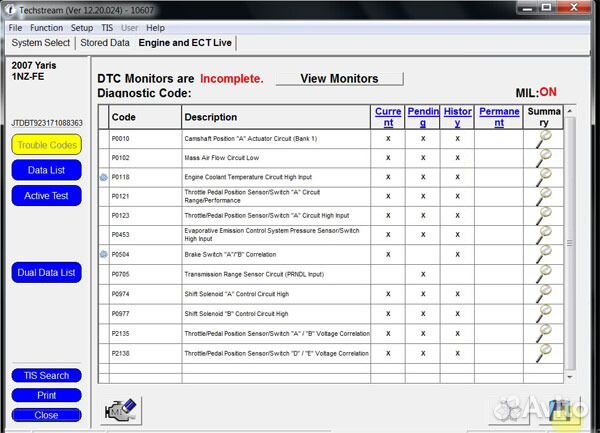
Task: Open the File menu
Action: pyautogui.click(x=15, y=28)
